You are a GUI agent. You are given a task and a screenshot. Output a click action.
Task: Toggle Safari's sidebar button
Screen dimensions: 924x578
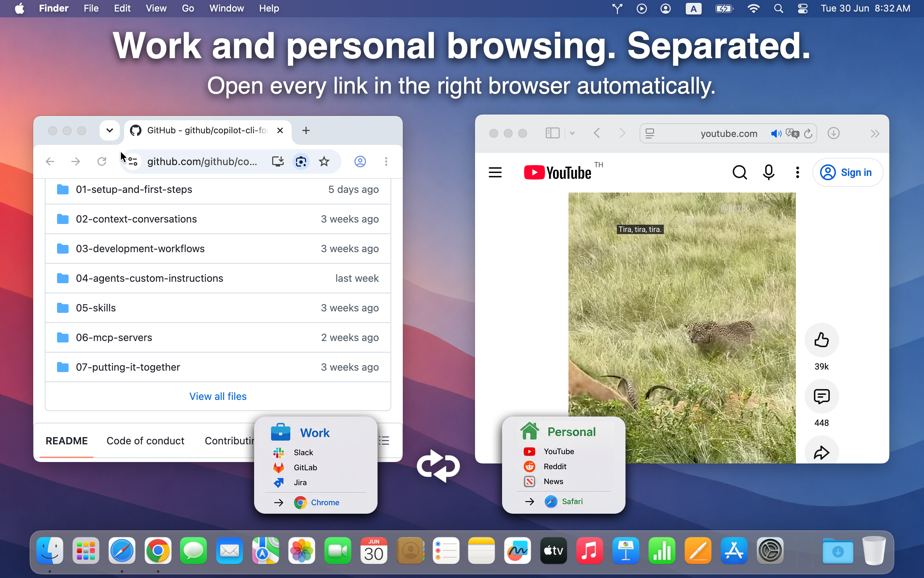(552, 133)
